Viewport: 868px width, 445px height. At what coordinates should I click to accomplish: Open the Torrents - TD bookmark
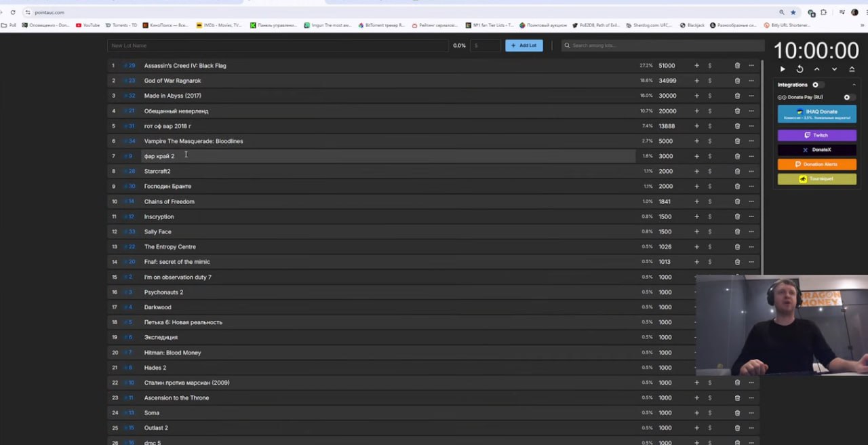[121, 25]
